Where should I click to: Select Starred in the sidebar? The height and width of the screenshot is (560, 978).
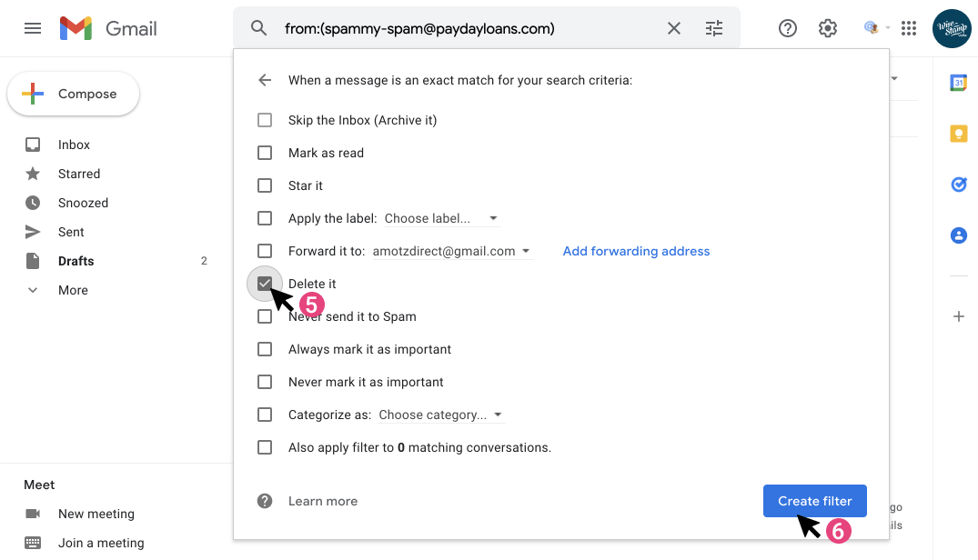pos(79,174)
